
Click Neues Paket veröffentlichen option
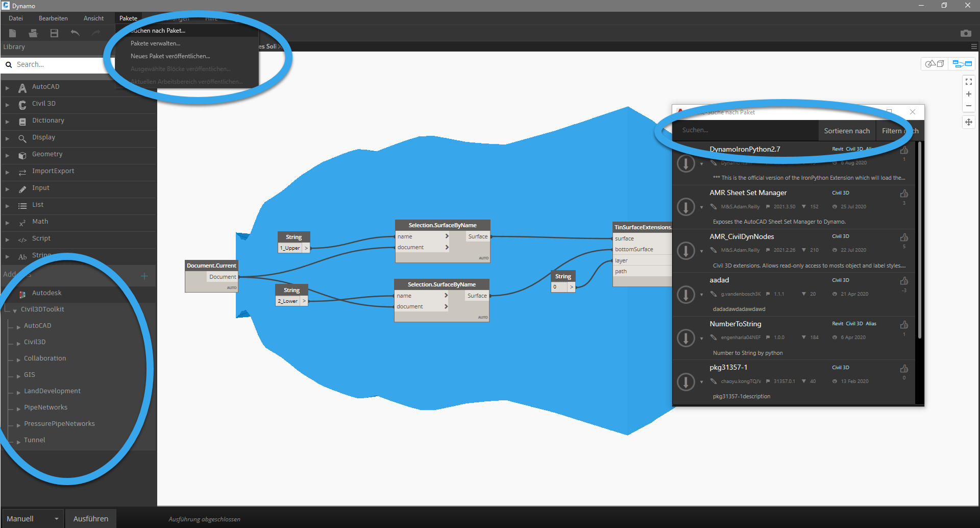tap(170, 56)
